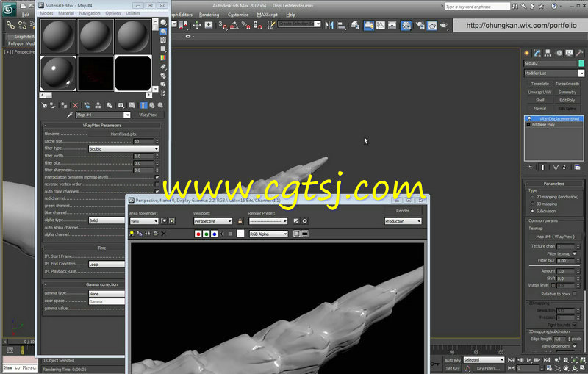Open the Rendered Frame Window toolbar icon
Image resolution: width=588 pixels, height=374 pixels.
tap(432, 25)
